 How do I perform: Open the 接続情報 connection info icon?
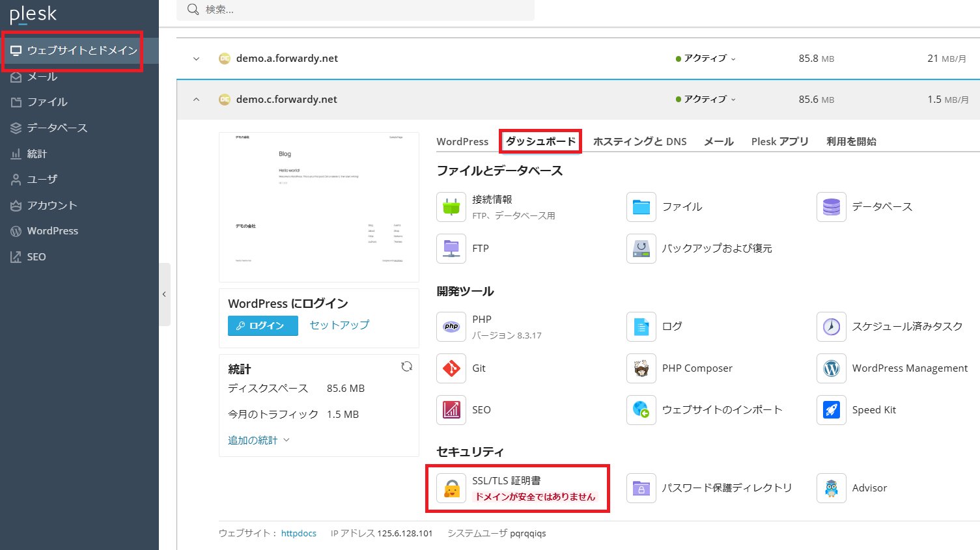[x=451, y=207]
